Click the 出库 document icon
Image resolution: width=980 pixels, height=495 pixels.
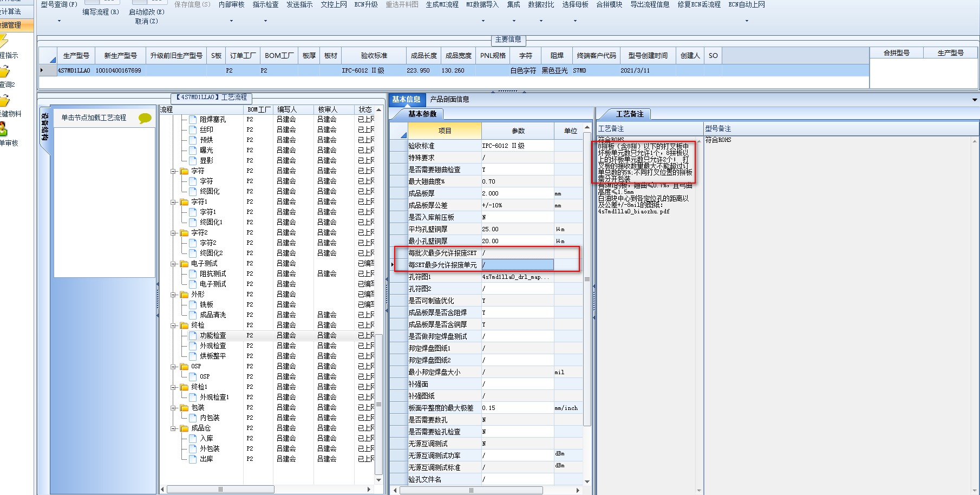193,459
